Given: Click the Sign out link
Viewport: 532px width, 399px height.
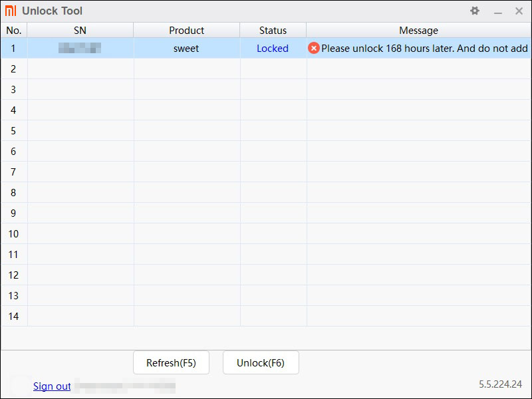Looking at the screenshot, I should tap(52, 386).
